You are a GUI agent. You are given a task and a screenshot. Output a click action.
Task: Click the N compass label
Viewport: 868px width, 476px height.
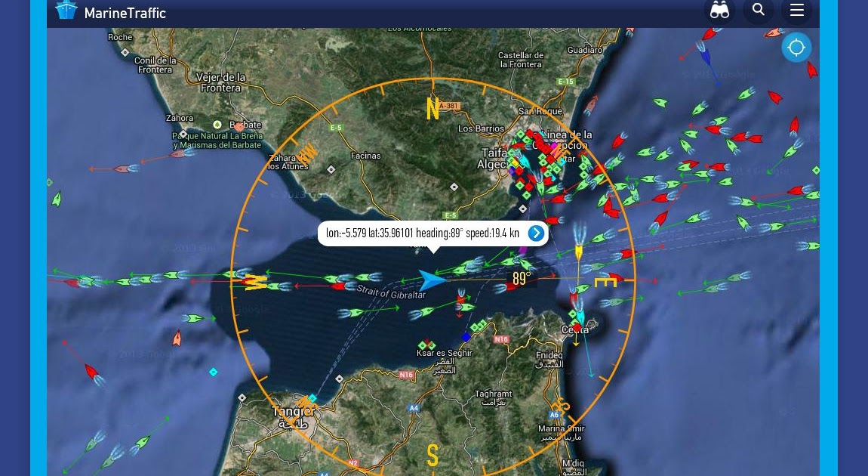(432, 109)
